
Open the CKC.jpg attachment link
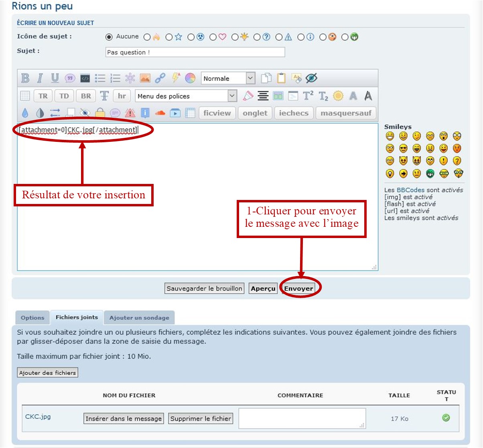[38, 416]
